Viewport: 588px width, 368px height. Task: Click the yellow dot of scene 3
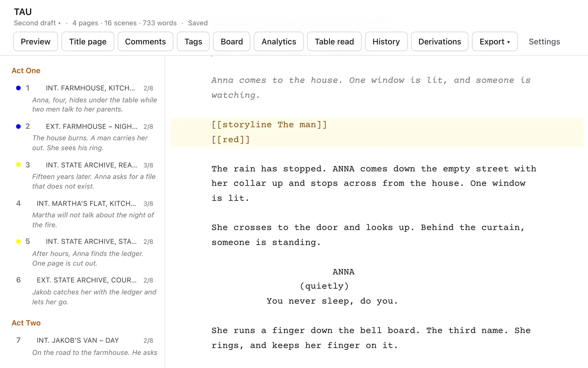pyautogui.click(x=18, y=165)
